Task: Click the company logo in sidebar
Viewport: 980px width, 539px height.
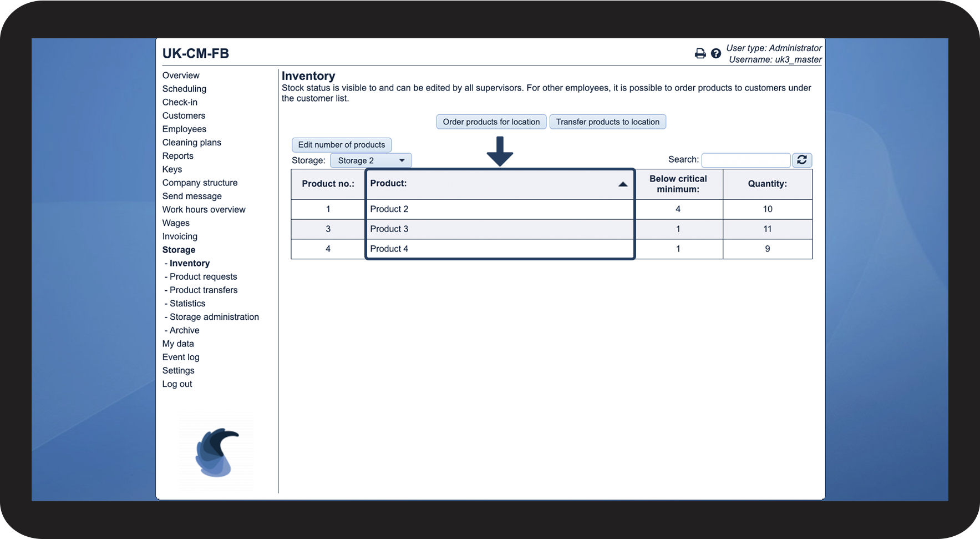Action: [217, 452]
